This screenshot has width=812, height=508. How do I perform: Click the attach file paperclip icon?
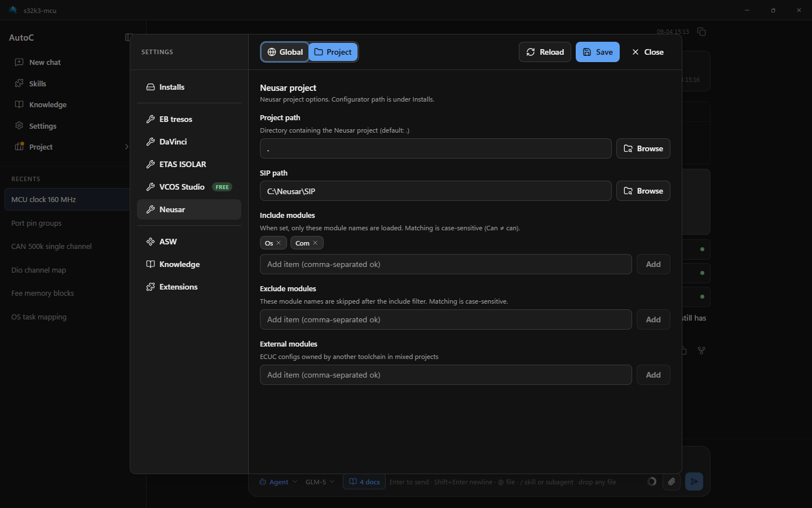[x=672, y=481]
